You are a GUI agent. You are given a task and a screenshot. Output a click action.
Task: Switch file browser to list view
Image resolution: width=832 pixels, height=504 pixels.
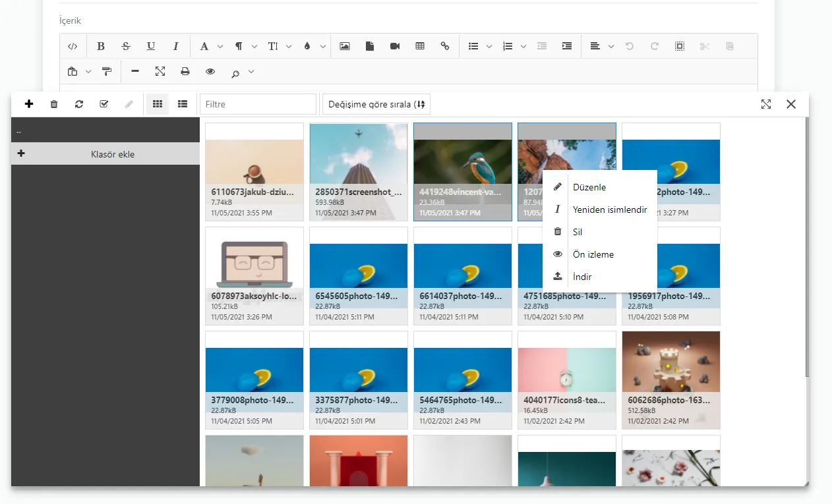(x=183, y=104)
